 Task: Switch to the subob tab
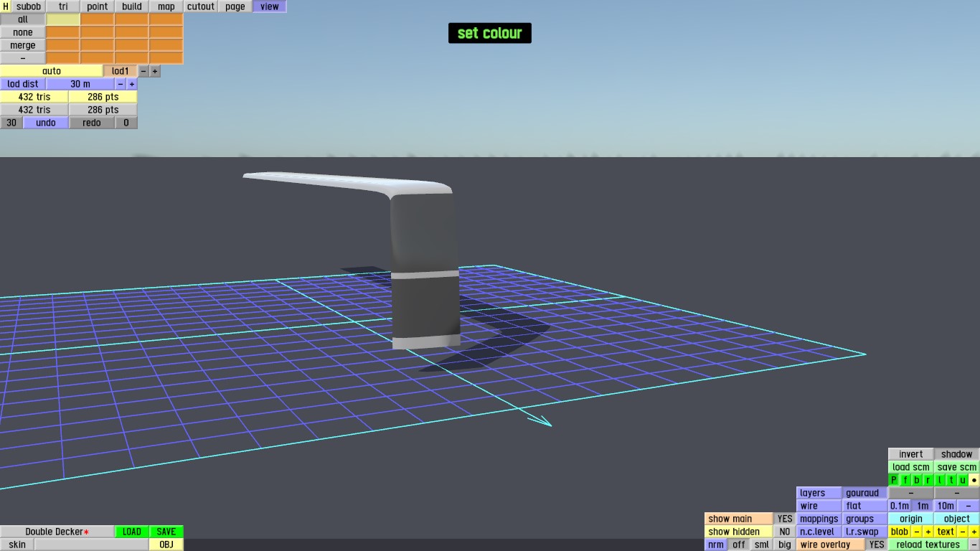tap(29, 6)
